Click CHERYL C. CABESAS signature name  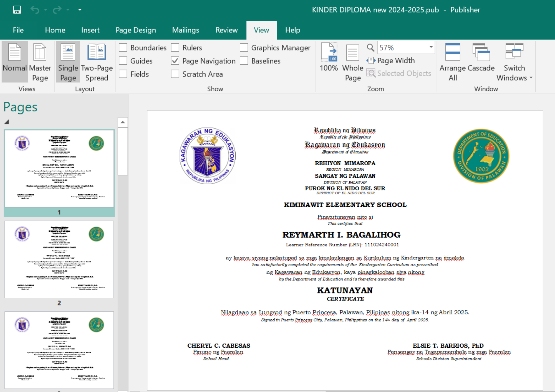pyautogui.click(x=219, y=346)
